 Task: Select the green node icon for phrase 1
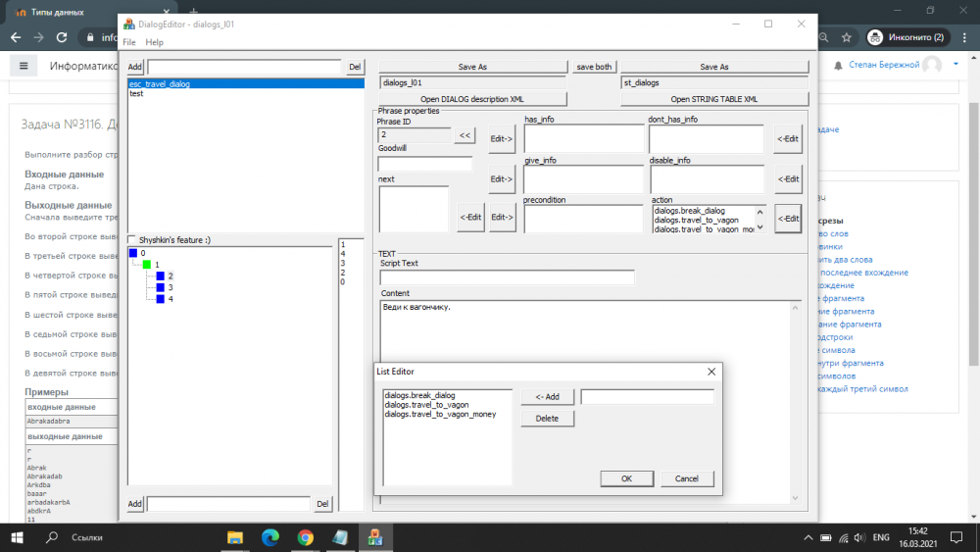point(147,265)
